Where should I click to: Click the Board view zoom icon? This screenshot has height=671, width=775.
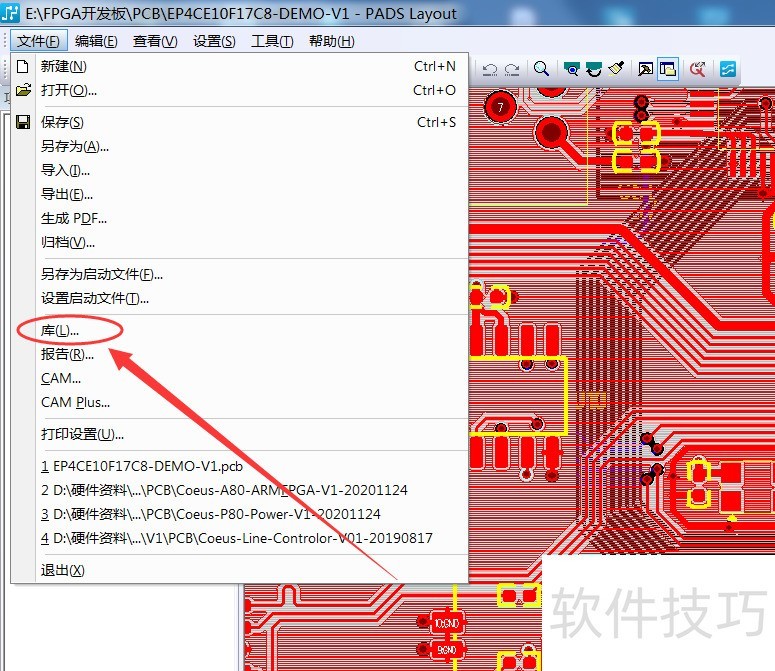[571, 69]
